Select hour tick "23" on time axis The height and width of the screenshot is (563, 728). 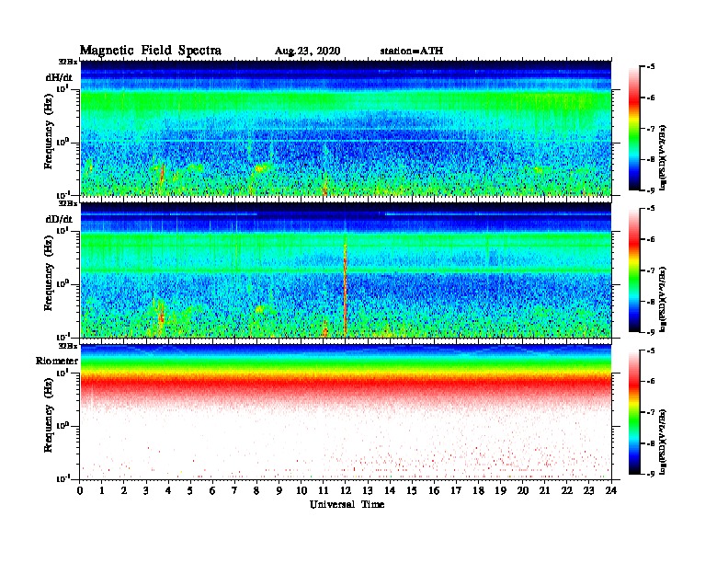(588, 491)
